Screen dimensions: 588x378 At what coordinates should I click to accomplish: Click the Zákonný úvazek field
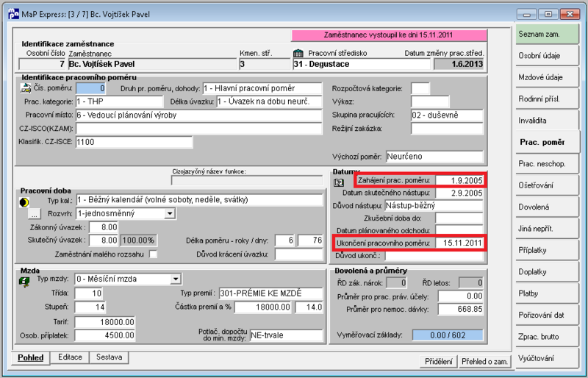(x=104, y=227)
